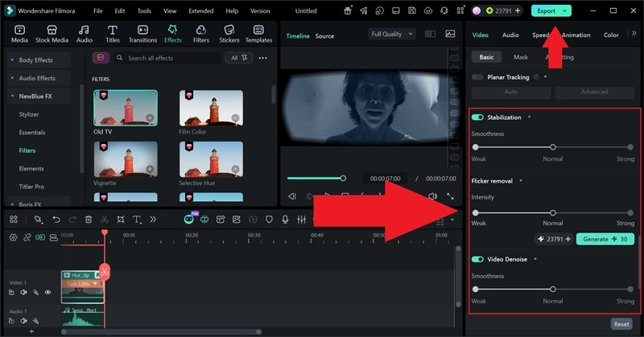Click the delete trash icon
Screen dimensions: 644x337
pos(89,220)
